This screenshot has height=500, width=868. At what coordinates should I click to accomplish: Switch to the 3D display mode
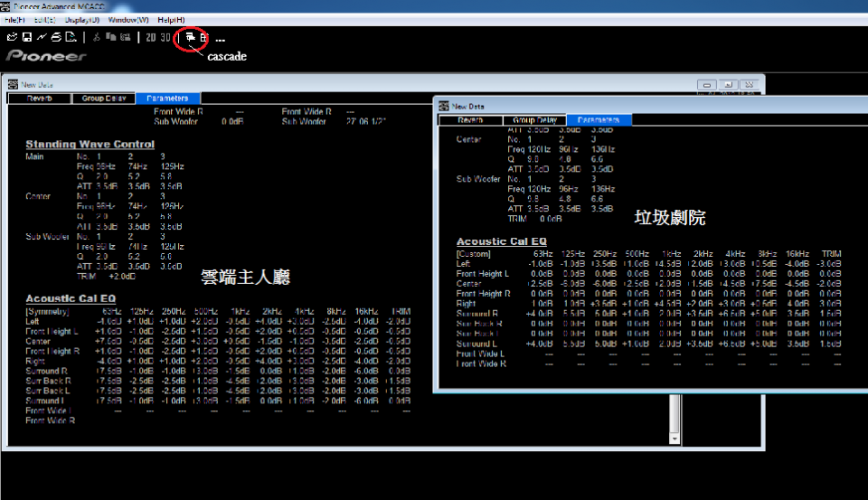(165, 37)
